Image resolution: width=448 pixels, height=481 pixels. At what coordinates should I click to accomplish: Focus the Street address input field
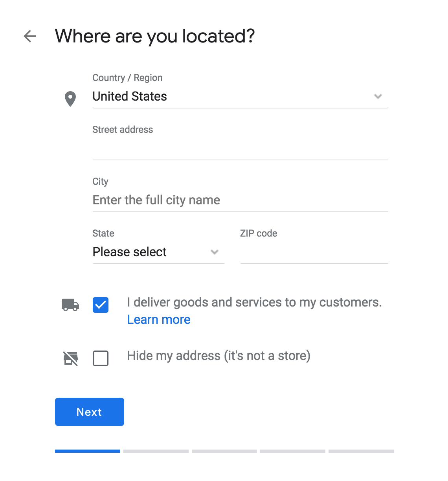[240, 149]
